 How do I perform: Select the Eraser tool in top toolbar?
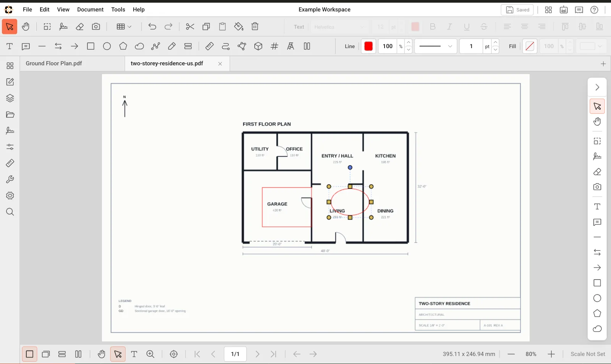79,27
